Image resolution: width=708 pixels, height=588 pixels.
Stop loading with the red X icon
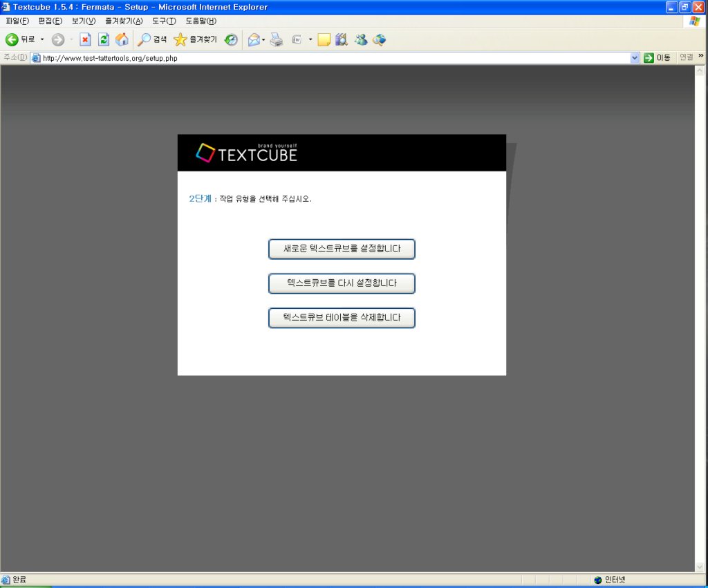click(x=85, y=39)
